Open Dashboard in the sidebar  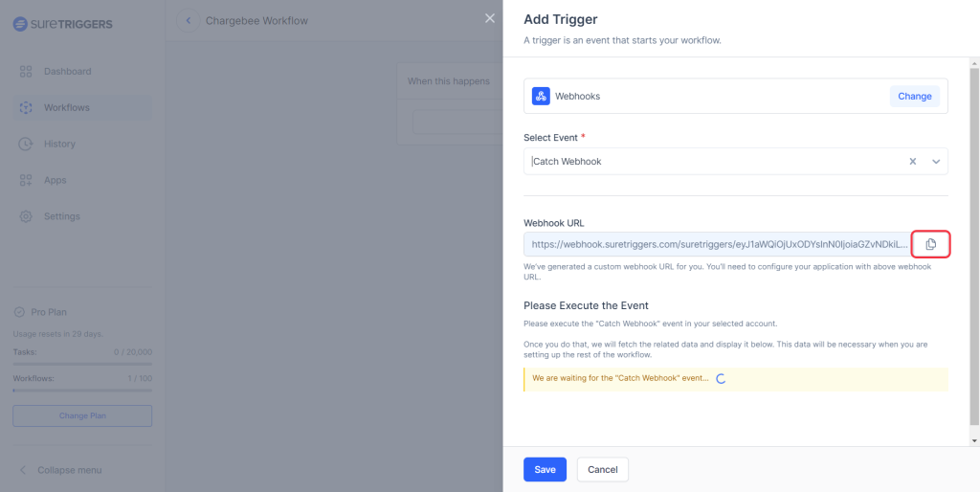[82, 71]
